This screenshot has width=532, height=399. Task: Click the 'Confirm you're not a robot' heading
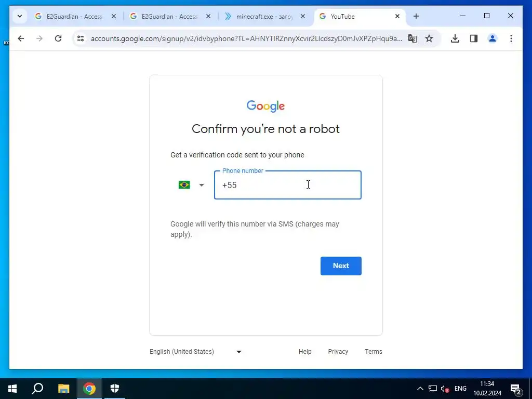click(x=265, y=129)
